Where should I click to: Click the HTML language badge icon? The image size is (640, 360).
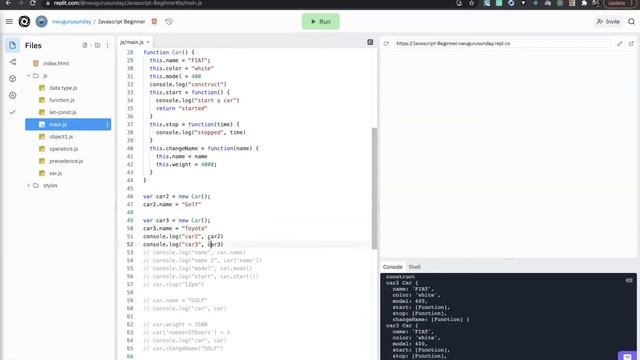154,22
